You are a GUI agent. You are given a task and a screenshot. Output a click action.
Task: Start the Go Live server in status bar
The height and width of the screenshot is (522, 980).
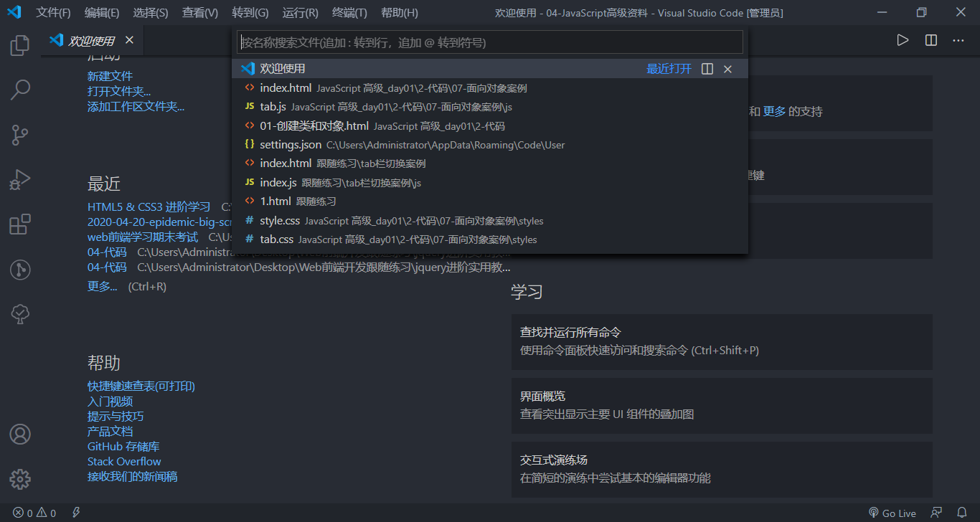(x=892, y=513)
